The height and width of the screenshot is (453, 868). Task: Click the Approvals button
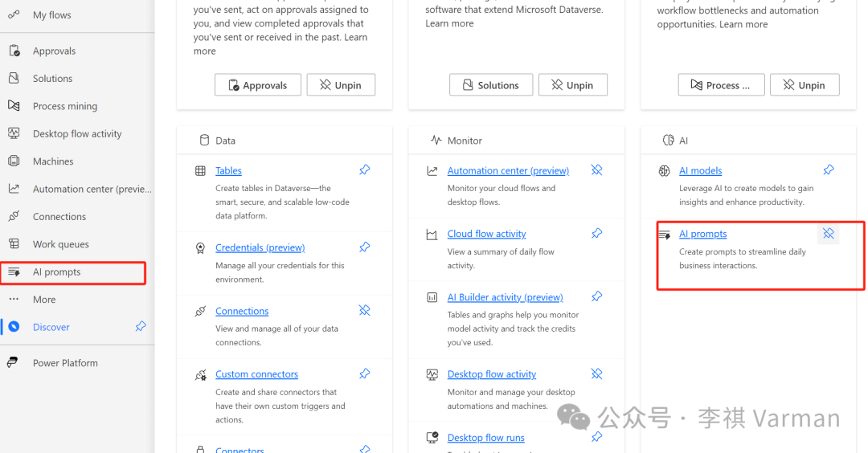[258, 84]
